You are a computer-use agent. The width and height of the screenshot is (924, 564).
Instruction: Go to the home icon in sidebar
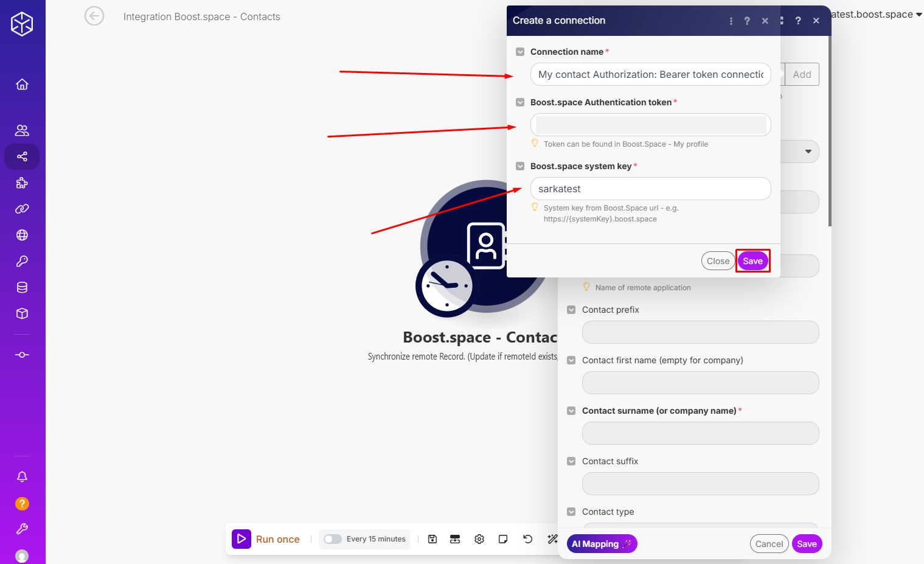(x=22, y=84)
